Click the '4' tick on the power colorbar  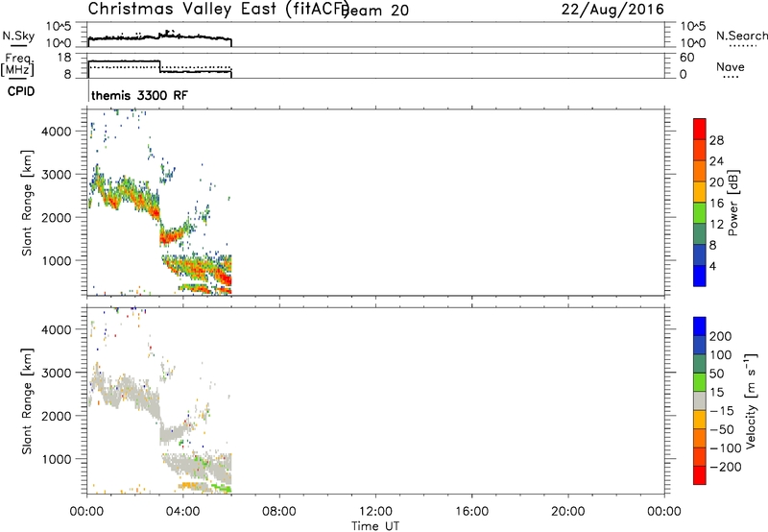[712, 266]
